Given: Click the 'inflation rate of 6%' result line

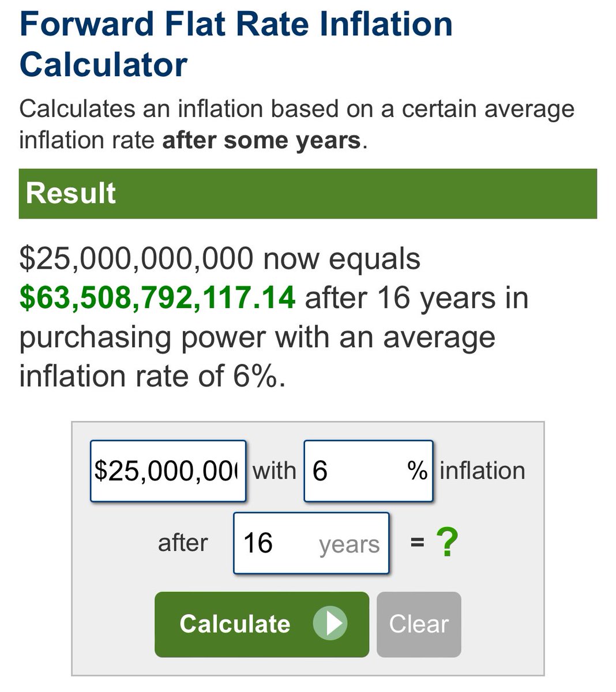Looking at the screenshot, I should tap(152, 377).
